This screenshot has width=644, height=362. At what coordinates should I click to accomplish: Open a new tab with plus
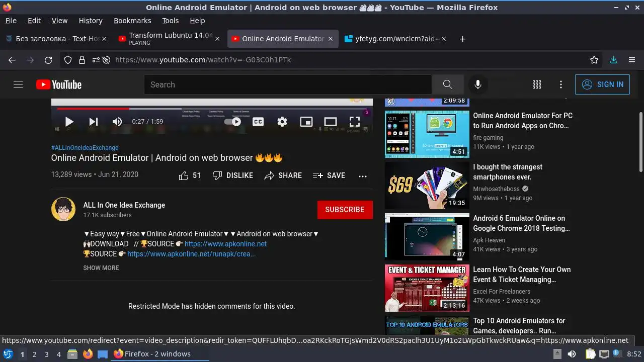pyautogui.click(x=462, y=39)
